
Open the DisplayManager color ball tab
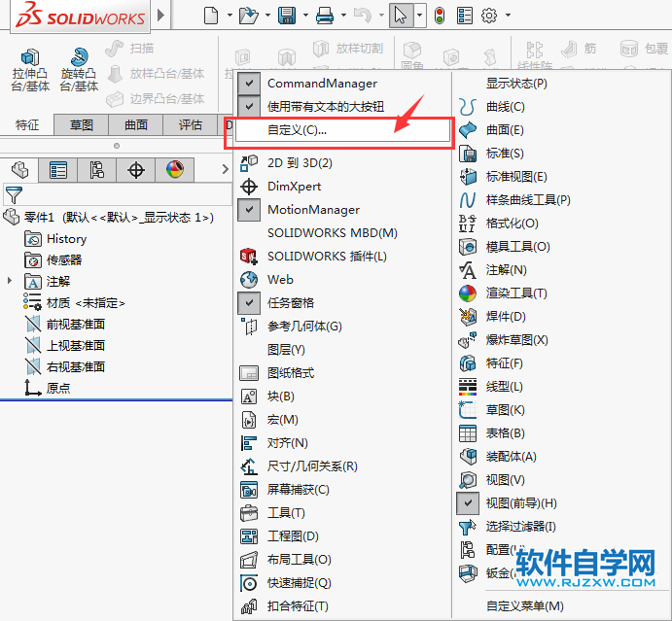pos(175,170)
